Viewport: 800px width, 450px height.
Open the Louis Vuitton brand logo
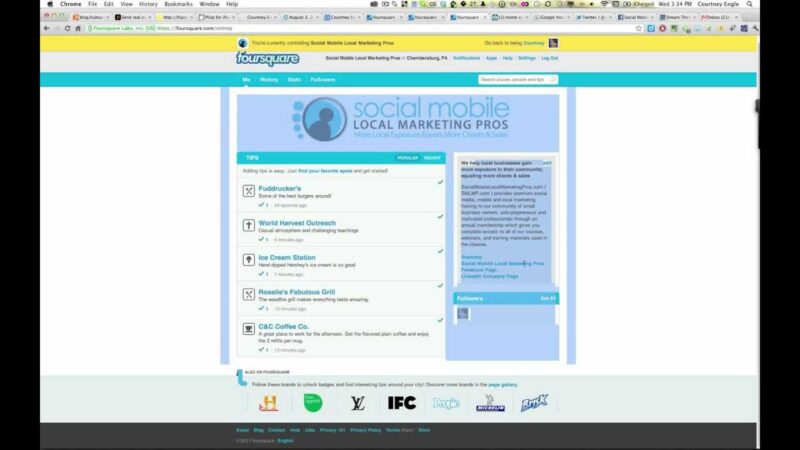(357, 403)
